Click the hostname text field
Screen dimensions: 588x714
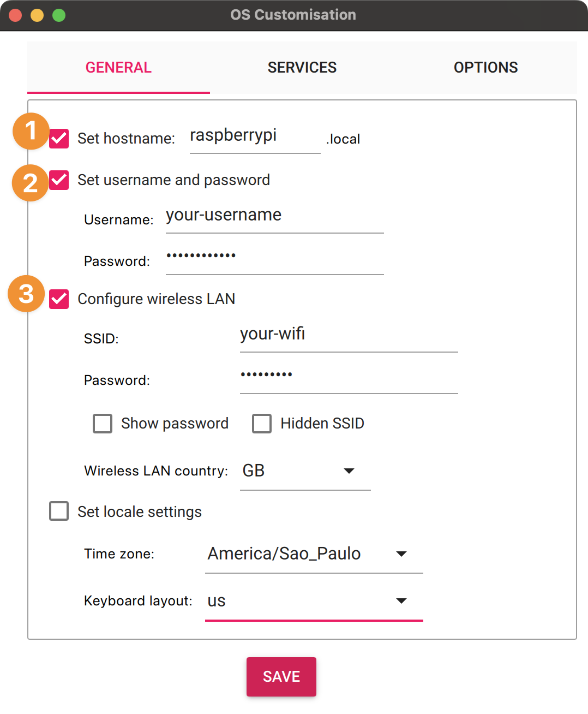(254, 136)
